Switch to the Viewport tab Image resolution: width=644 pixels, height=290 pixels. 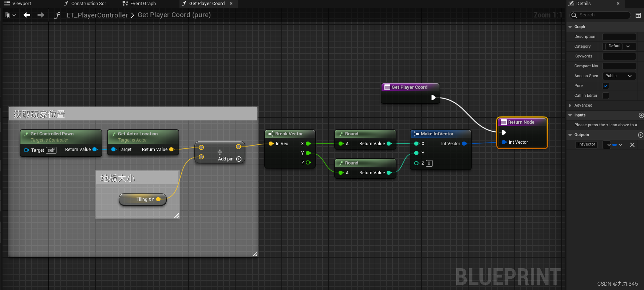pyautogui.click(x=18, y=4)
